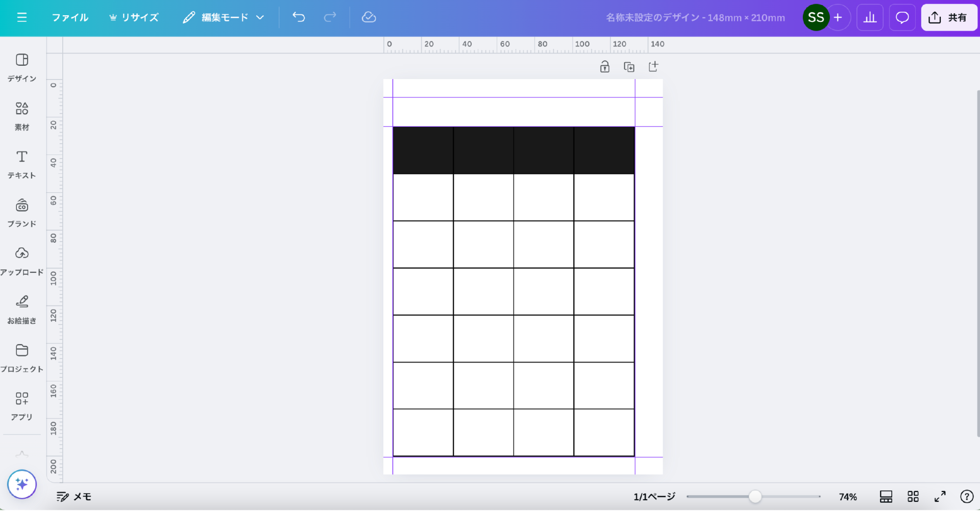Open the hamburger main menu
Viewport: 980px width, 514px height.
pyautogui.click(x=21, y=17)
